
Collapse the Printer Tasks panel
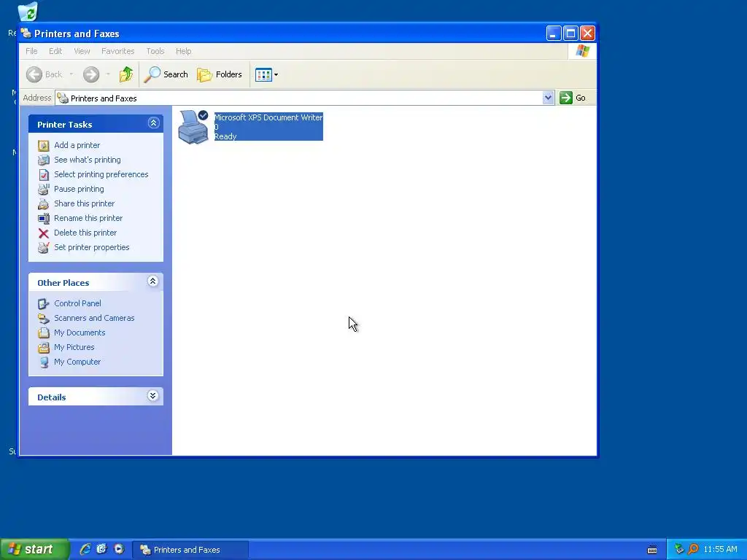tap(153, 123)
